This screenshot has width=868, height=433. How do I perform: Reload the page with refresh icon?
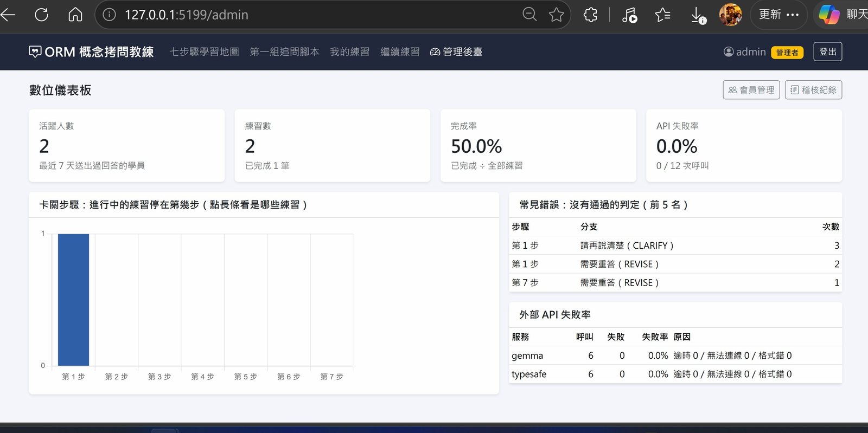42,15
